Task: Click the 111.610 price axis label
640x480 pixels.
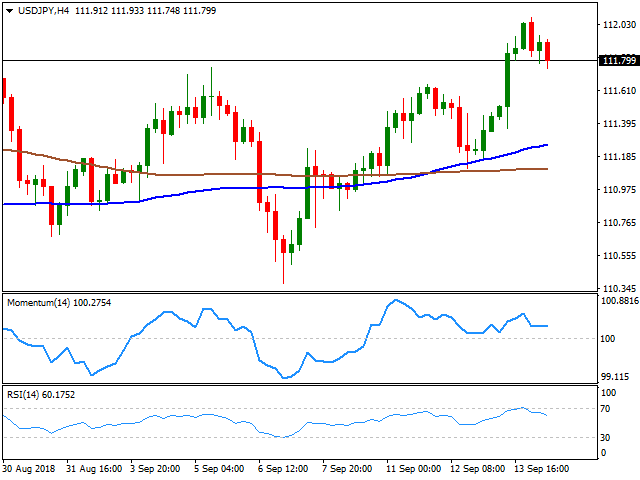Action: [x=619, y=91]
